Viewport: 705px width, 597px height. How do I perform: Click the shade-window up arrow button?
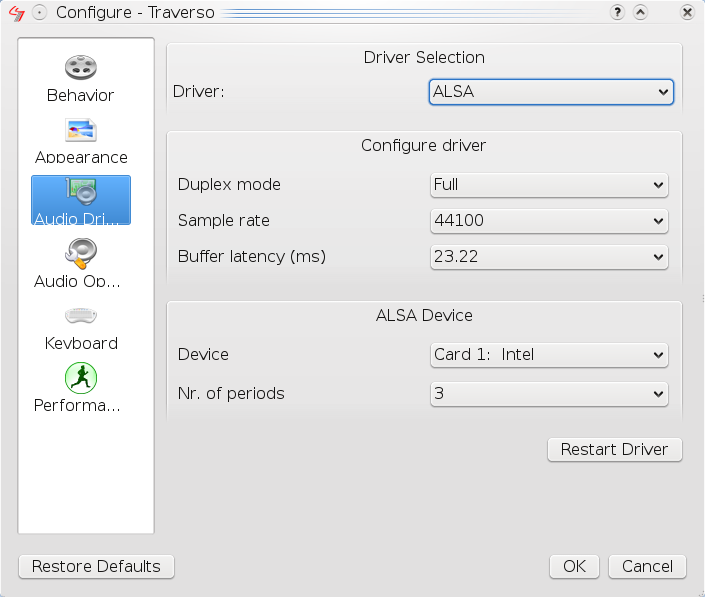tap(641, 13)
